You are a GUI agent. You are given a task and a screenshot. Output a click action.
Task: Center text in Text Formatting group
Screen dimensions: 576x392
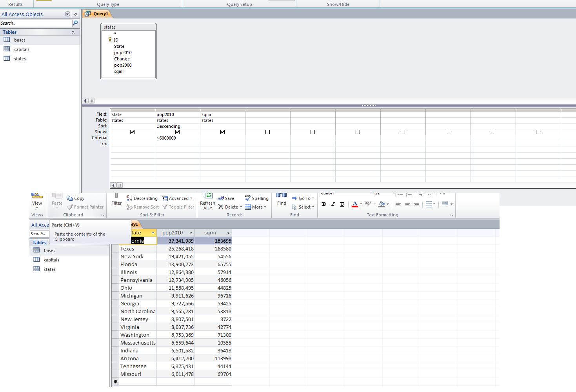[407, 204]
